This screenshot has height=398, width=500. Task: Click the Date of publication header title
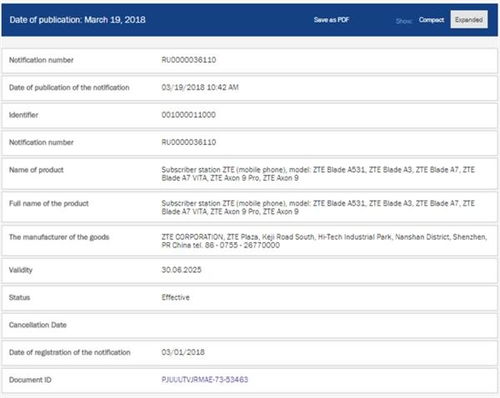pos(77,20)
